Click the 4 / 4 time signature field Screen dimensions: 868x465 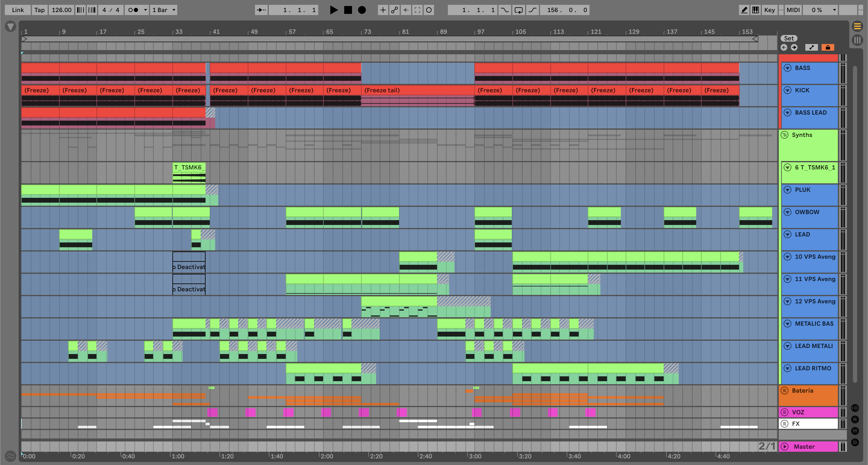111,10
